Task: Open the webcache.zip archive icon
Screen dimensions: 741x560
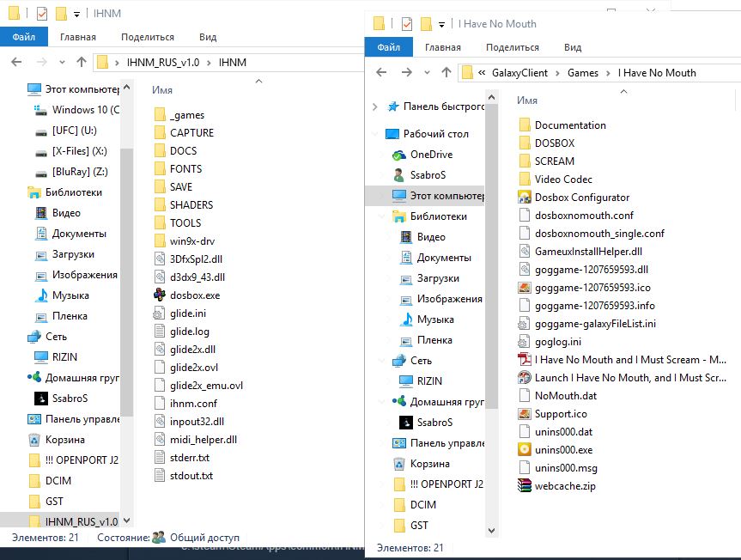Action: click(x=525, y=486)
